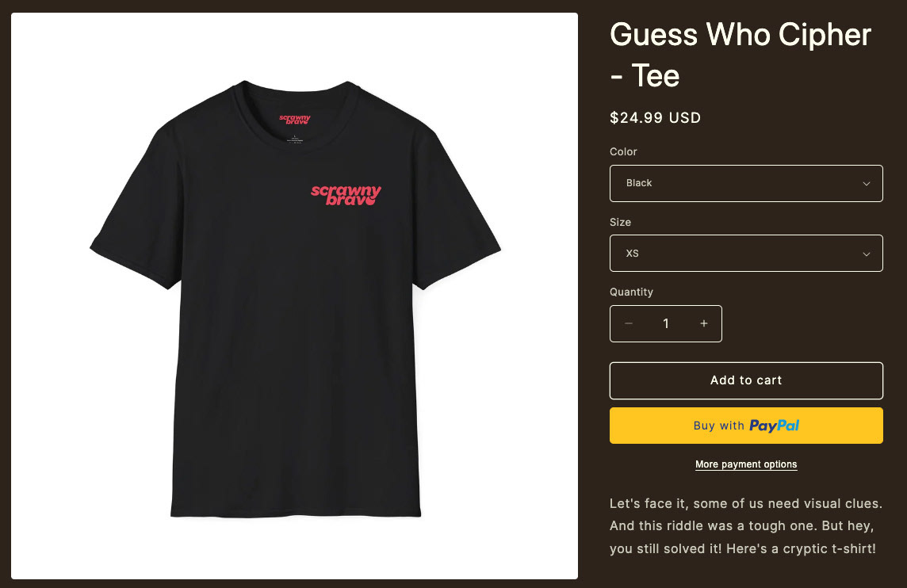Click the chevron arrow in Color dropdown
Screen dimensions: 907x588
point(867,184)
